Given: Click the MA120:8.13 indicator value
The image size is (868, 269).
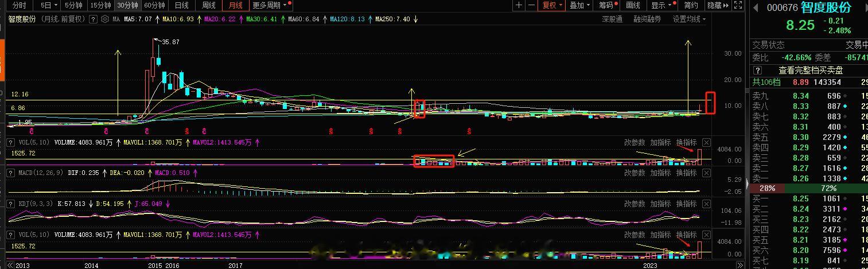Looking at the screenshot, I should click(x=347, y=19).
